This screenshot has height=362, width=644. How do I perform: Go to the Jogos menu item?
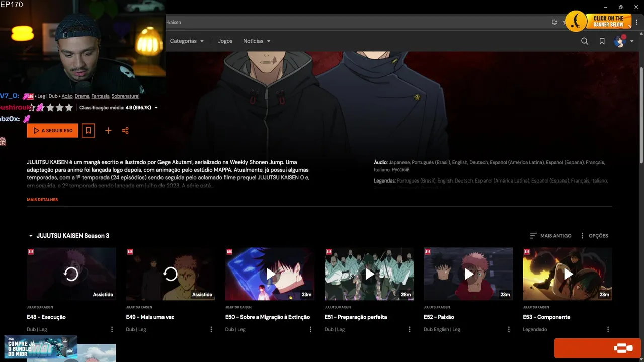pos(225,41)
